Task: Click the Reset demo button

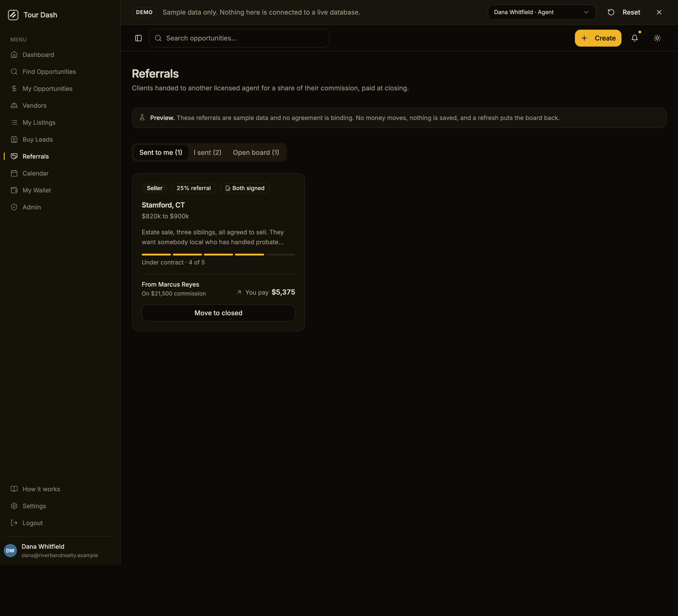Action: click(x=624, y=12)
